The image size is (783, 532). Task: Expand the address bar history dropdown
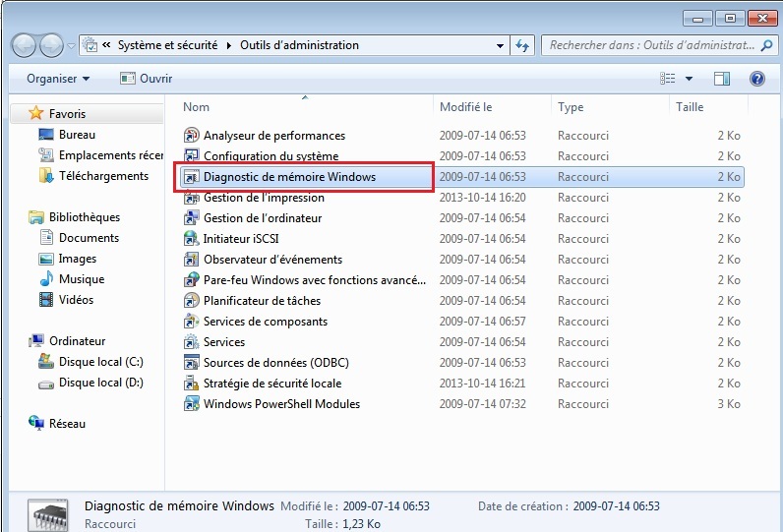pos(500,46)
